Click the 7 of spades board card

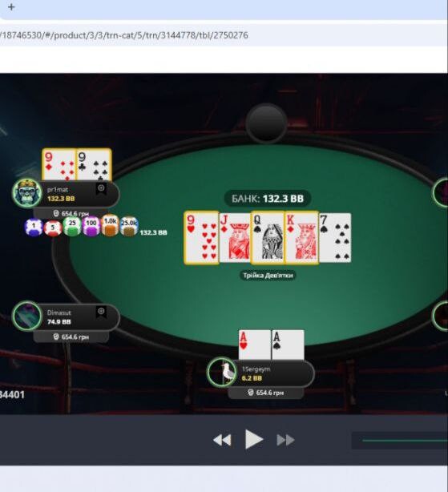click(x=335, y=237)
